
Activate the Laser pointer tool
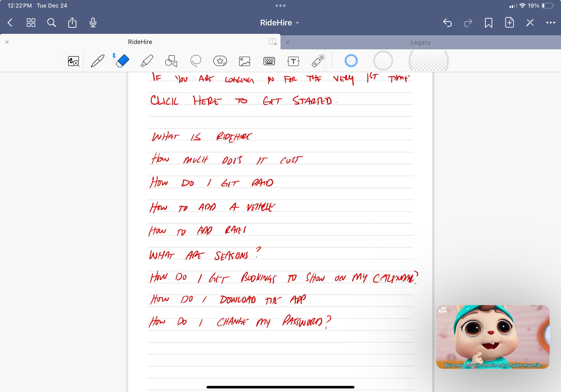[x=318, y=61]
